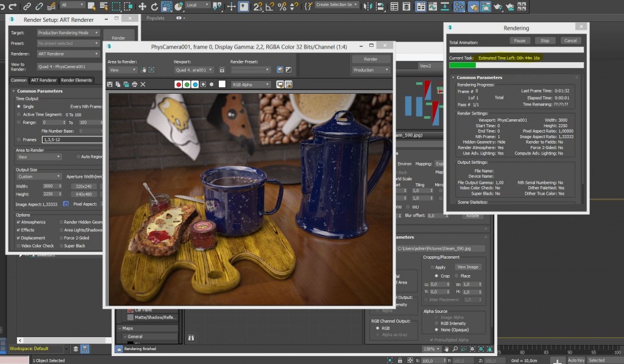Select the Active Time Segment radio button
The width and height of the screenshot is (624, 364).
pyautogui.click(x=18, y=114)
